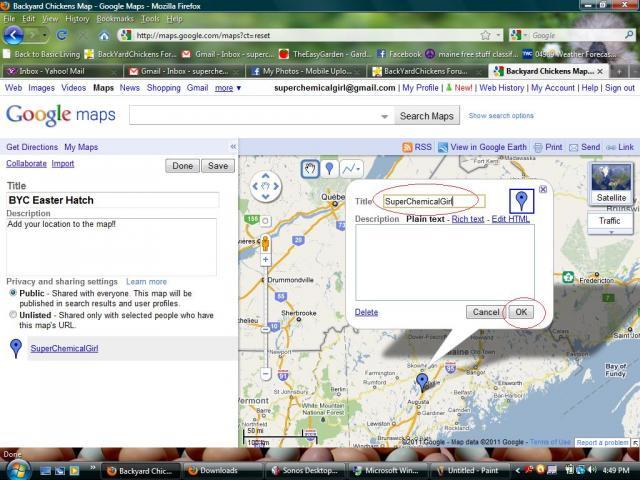Click the Street View pegman icon
The width and height of the screenshot is (640, 480).
click(x=265, y=243)
